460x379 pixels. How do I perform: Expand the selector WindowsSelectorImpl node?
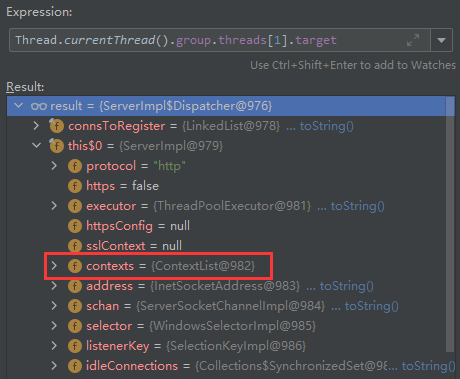tap(54, 326)
